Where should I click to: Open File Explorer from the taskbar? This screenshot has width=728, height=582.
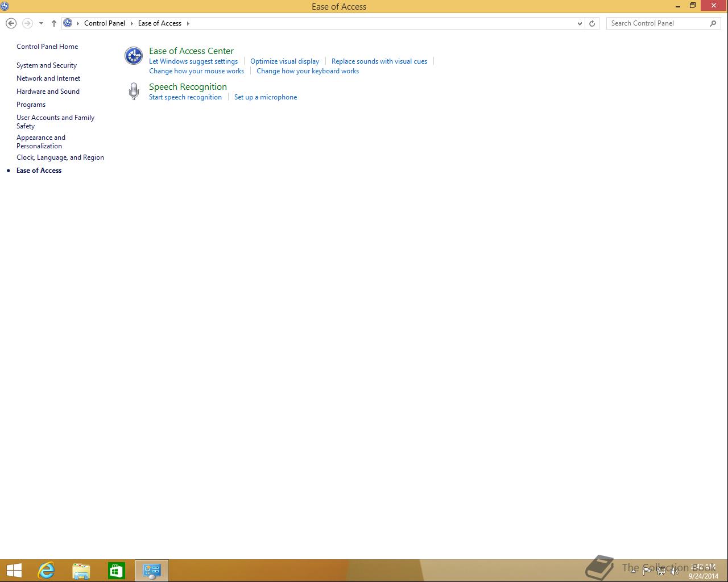coord(81,571)
